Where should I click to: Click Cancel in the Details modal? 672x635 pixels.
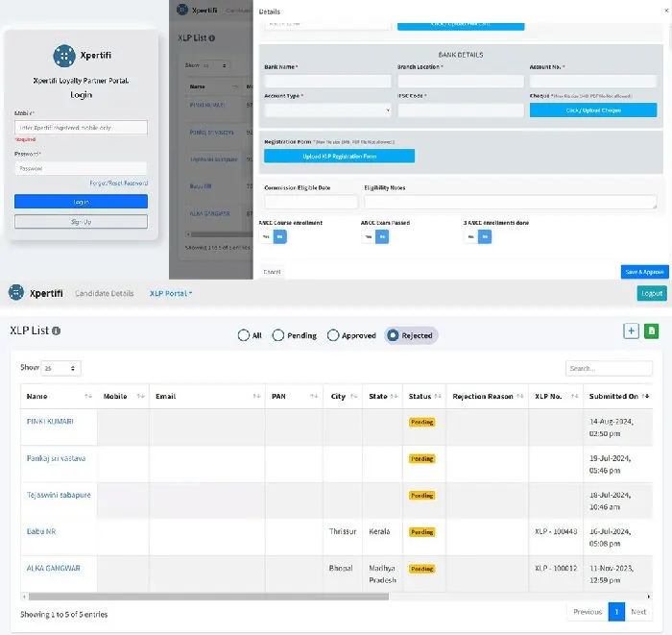(272, 272)
